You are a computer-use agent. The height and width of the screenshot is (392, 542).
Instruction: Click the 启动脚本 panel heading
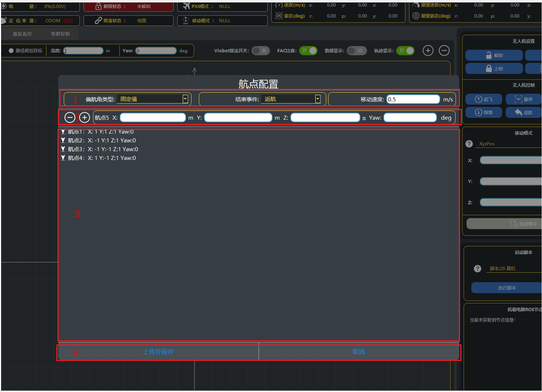point(523,253)
